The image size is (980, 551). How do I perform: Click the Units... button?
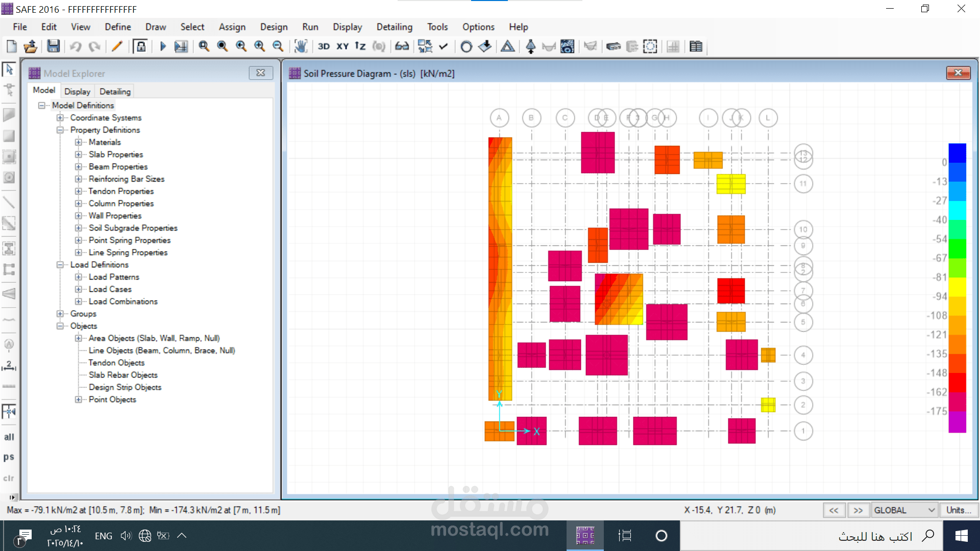pyautogui.click(x=959, y=510)
